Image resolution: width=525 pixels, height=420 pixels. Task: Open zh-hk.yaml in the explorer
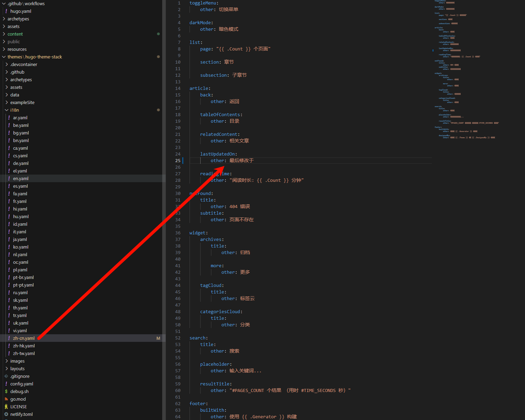[24, 346]
